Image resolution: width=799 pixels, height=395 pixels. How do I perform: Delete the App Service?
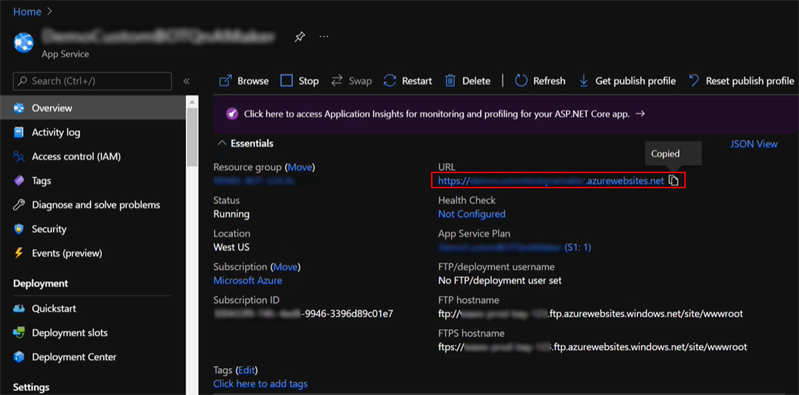coord(468,81)
